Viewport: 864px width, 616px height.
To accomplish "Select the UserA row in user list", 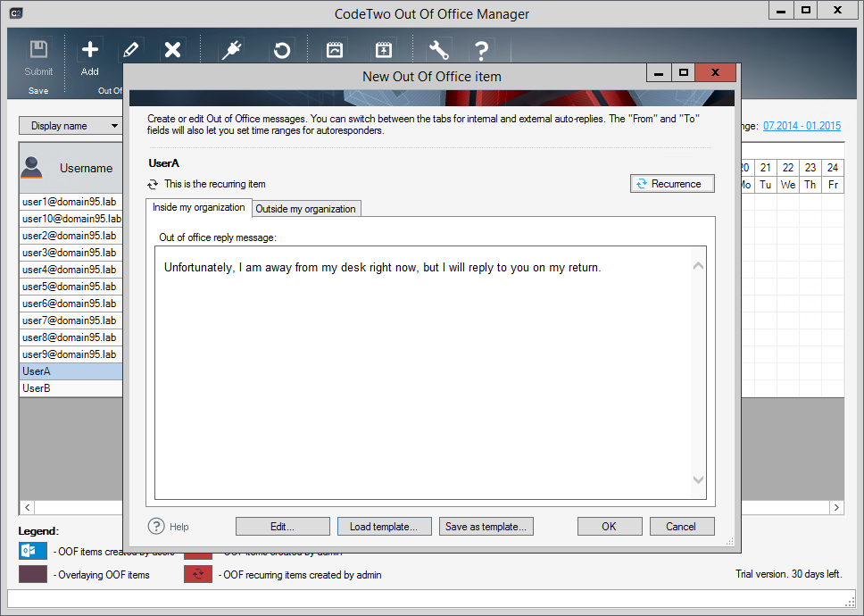I will tap(71, 371).
